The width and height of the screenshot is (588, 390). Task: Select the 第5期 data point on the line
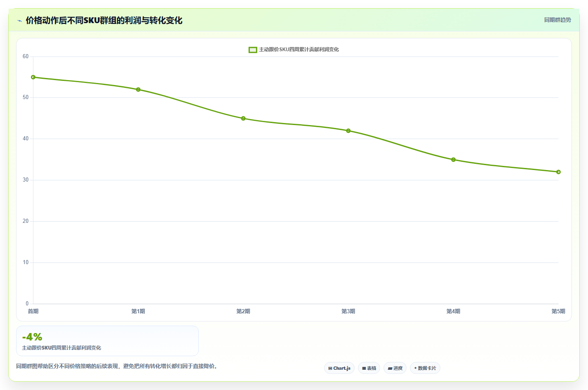click(558, 172)
